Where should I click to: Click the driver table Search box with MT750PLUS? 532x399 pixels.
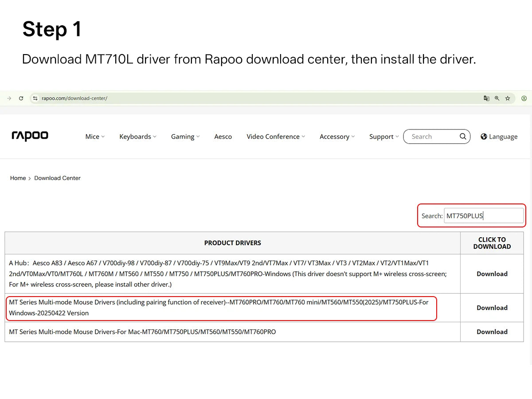pyautogui.click(x=484, y=216)
